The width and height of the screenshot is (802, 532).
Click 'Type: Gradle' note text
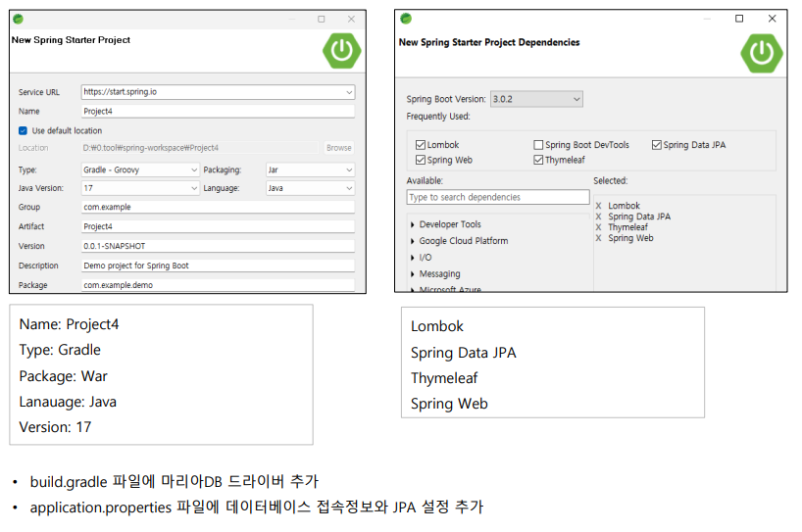tap(60, 350)
